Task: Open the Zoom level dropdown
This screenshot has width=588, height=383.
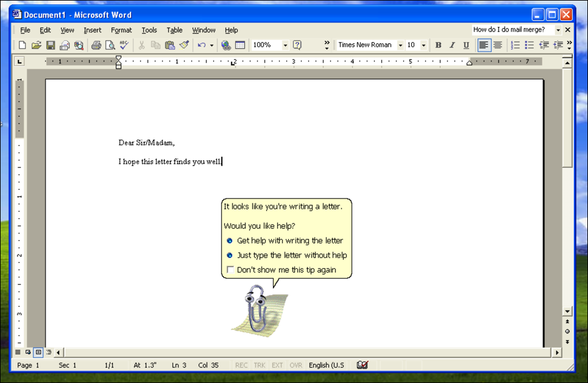Action: tap(284, 45)
